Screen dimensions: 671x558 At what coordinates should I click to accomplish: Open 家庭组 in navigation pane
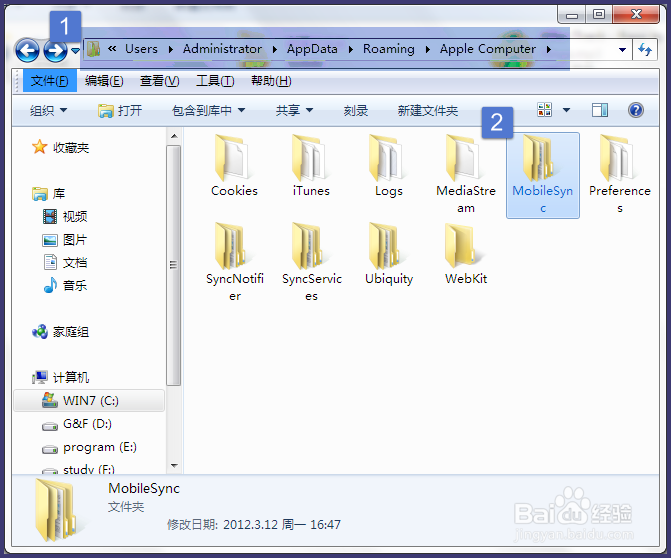click(x=61, y=332)
